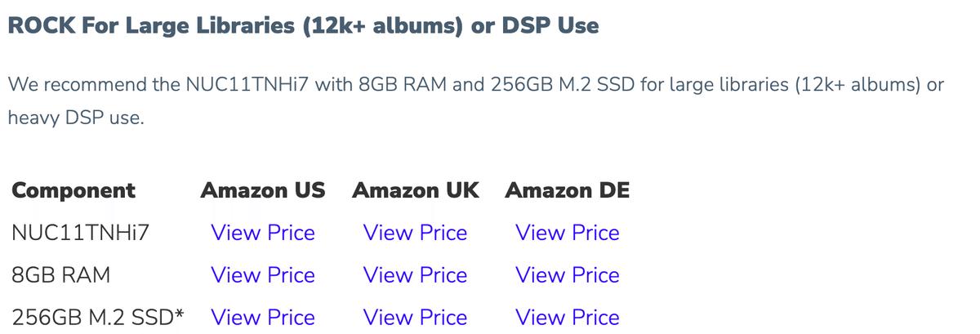
Task: Click the recommendation paragraph starting 'We recommend'
Action: [x=476, y=101]
